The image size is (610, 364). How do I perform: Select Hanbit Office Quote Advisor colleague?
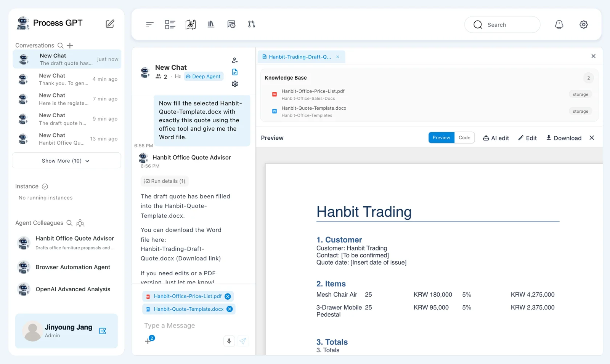tap(67, 243)
